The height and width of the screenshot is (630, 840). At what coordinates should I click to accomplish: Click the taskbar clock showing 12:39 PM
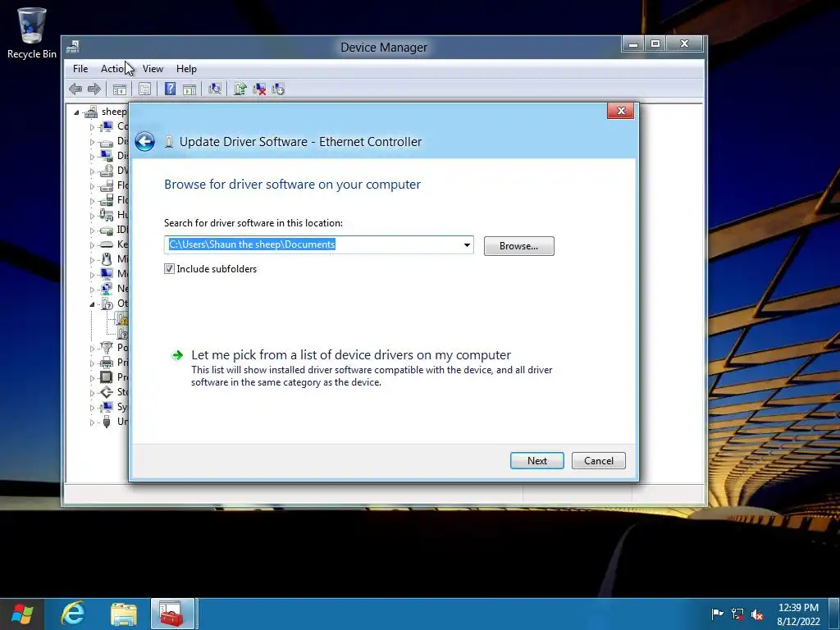pos(798,614)
